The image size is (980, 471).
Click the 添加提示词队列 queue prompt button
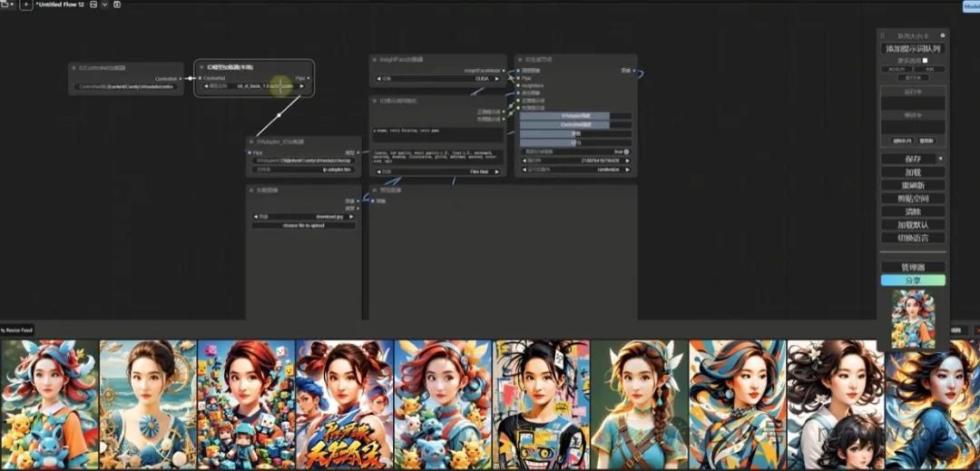913,48
